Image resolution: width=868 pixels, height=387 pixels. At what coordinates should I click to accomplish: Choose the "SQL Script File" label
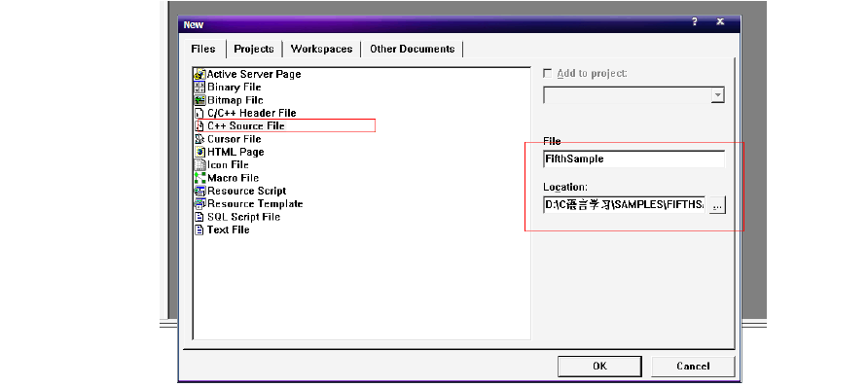coord(243,217)
